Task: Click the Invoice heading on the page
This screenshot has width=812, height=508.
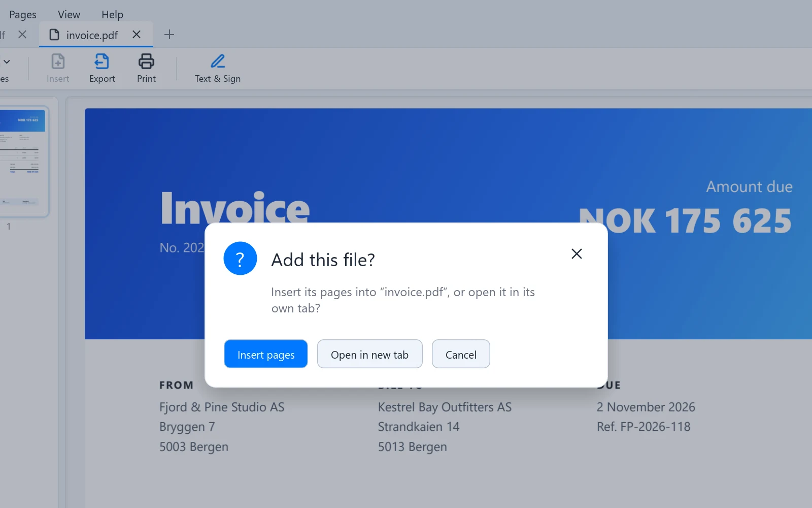Action: pos(235,207)
